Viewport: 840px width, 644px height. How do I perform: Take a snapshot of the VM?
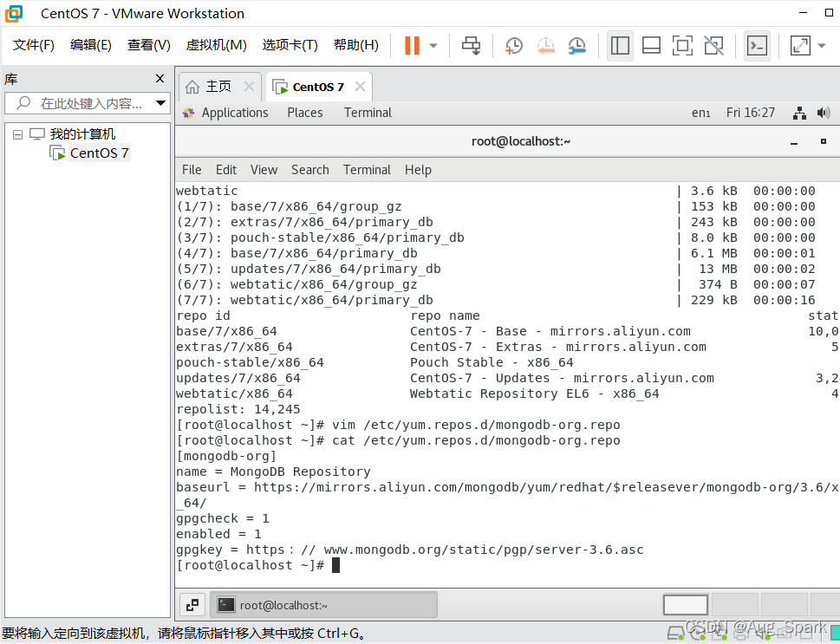click(x=514, y=46)
